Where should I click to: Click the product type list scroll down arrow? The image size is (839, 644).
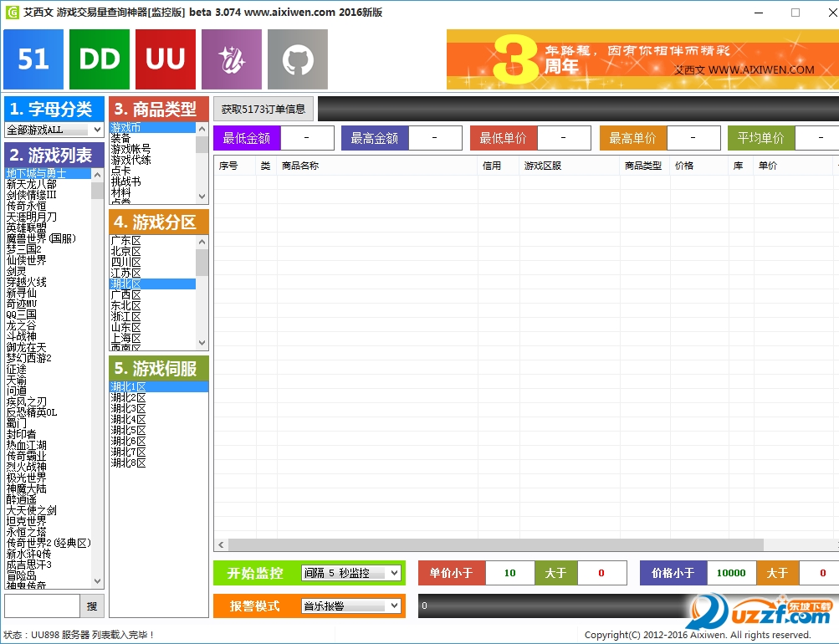[x=202, y=197]
